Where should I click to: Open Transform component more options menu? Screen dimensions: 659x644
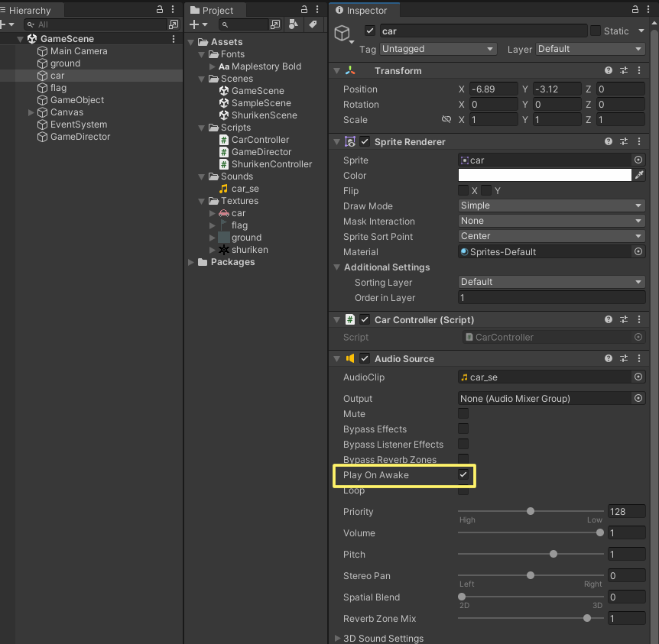click(639, 70)
